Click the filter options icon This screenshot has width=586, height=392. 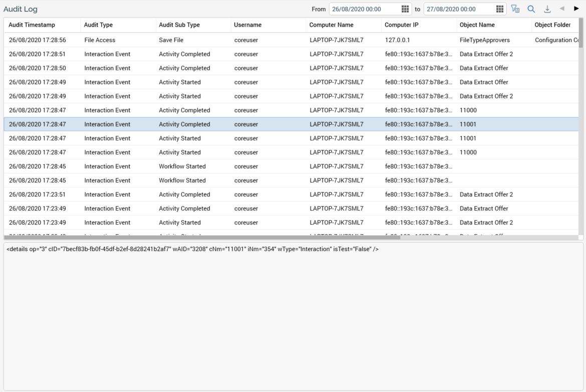pyautogui.click(x=515, y=9)
